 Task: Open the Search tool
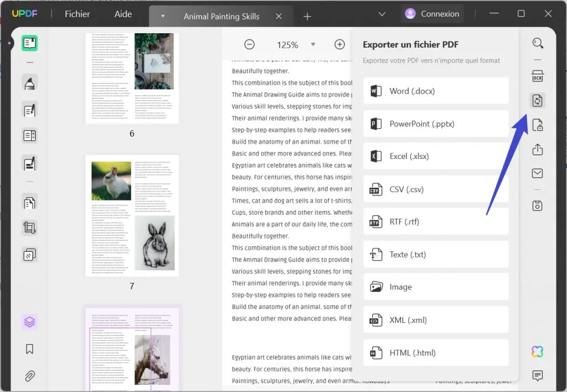(538, 43)
